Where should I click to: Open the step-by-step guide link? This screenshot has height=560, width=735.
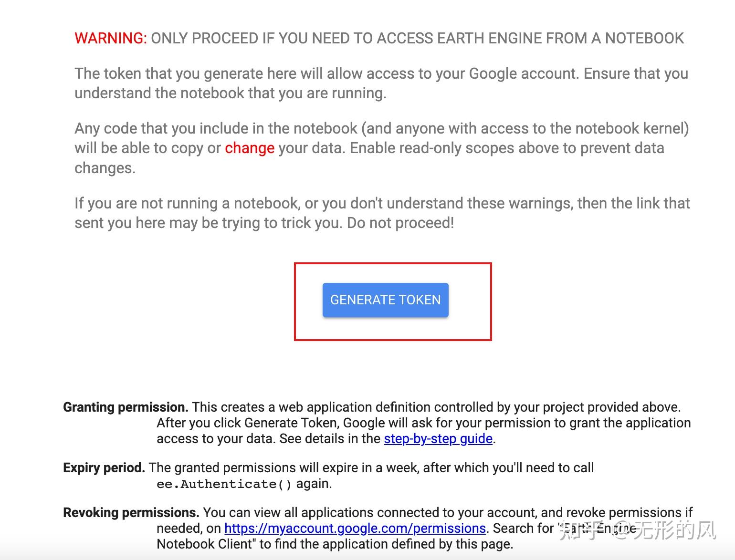coord(438,438)
